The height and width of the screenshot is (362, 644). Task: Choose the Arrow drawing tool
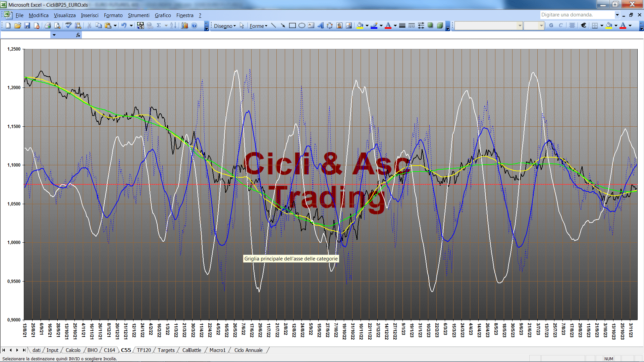click(283, 25)
